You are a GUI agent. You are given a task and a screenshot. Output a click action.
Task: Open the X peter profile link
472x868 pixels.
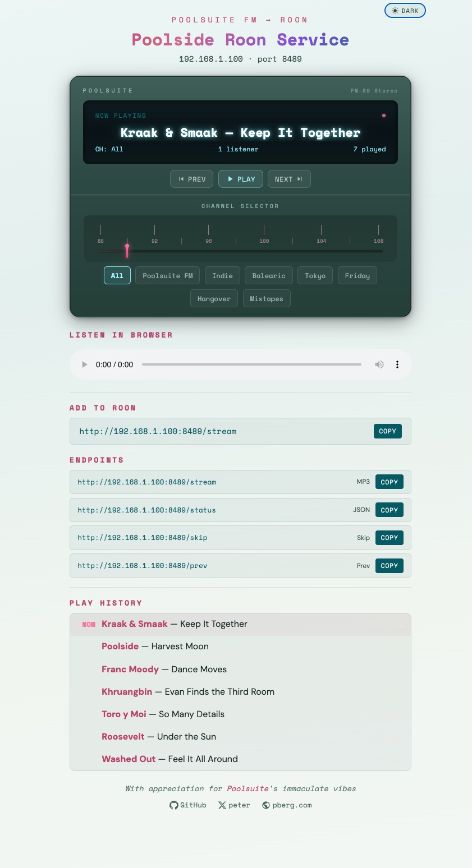234,805
